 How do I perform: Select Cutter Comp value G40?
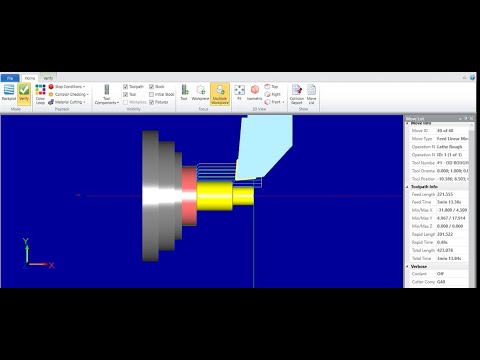pos(441,282)
